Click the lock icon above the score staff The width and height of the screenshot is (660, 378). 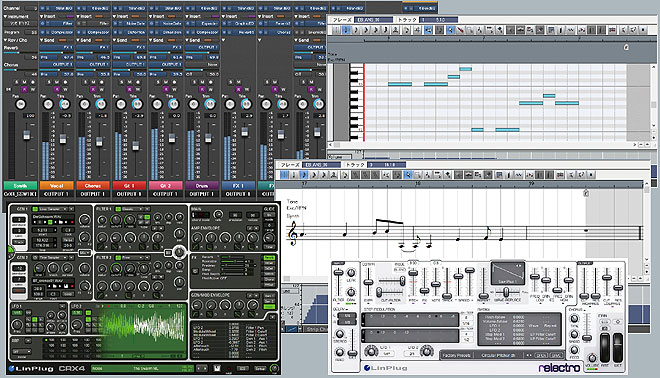pyautogui.click(x=585, y=193)
